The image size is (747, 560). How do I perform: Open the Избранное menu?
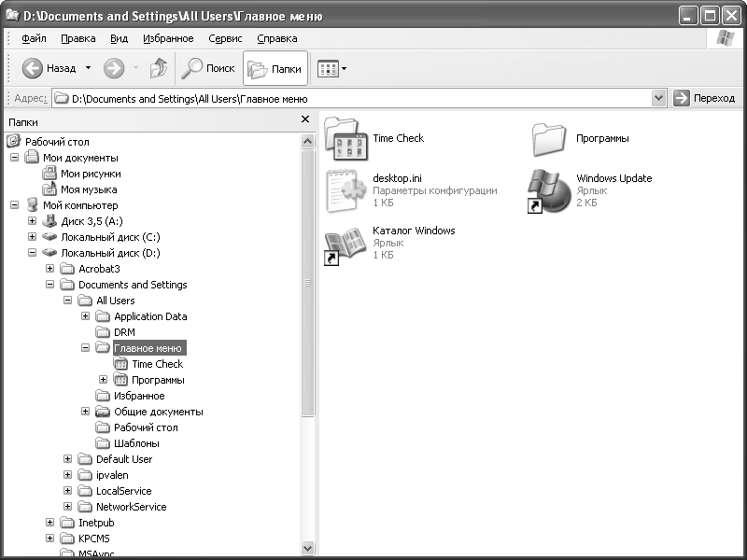(x=168, y=38)
